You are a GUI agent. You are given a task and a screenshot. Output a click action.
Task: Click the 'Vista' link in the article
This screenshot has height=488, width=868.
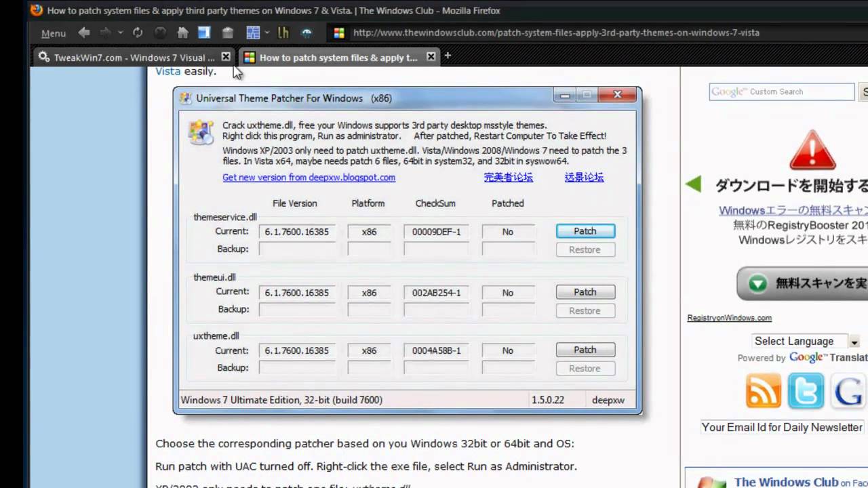[168, 71]
